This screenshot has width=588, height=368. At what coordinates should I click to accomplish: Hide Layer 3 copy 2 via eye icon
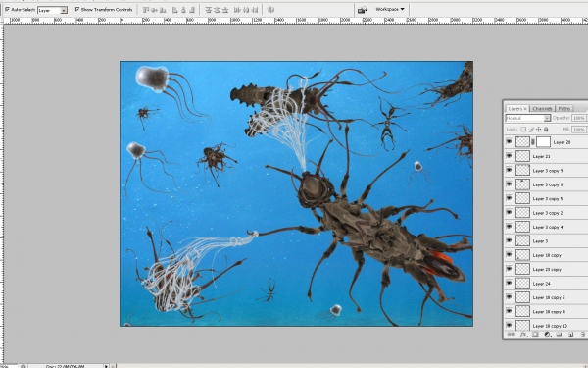[509, 213]
